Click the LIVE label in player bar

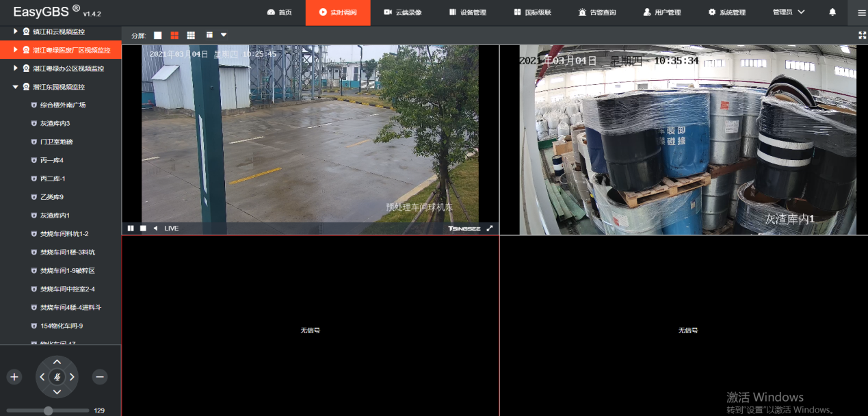tap(172, 229)
